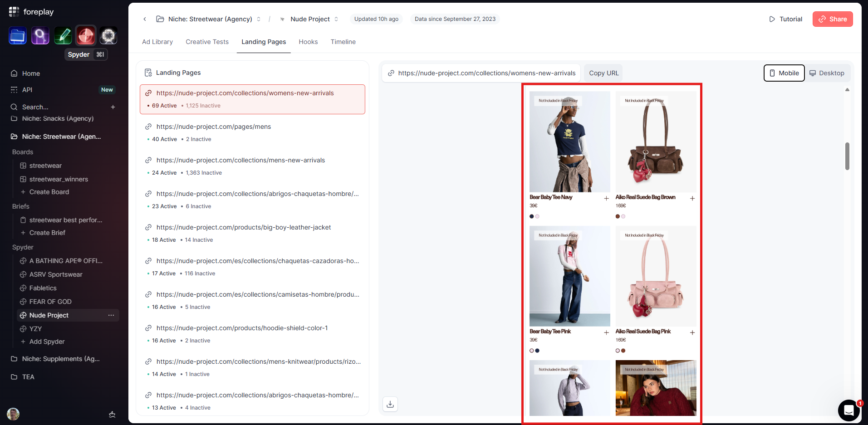Select brown color swatch under Aiko Bag Brown
Viewport: 868px width, 425px height.
(x=618, y=216)
